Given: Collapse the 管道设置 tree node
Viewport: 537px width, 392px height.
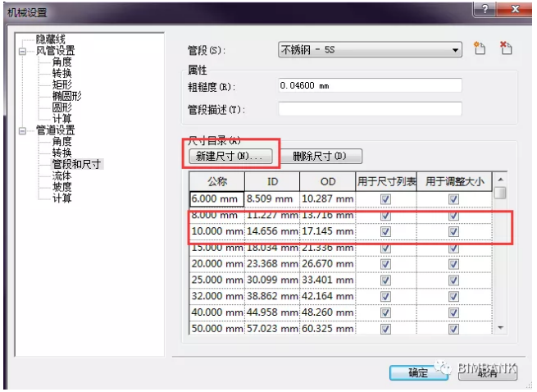Looking at the screenshot, I should coord(22,131).
